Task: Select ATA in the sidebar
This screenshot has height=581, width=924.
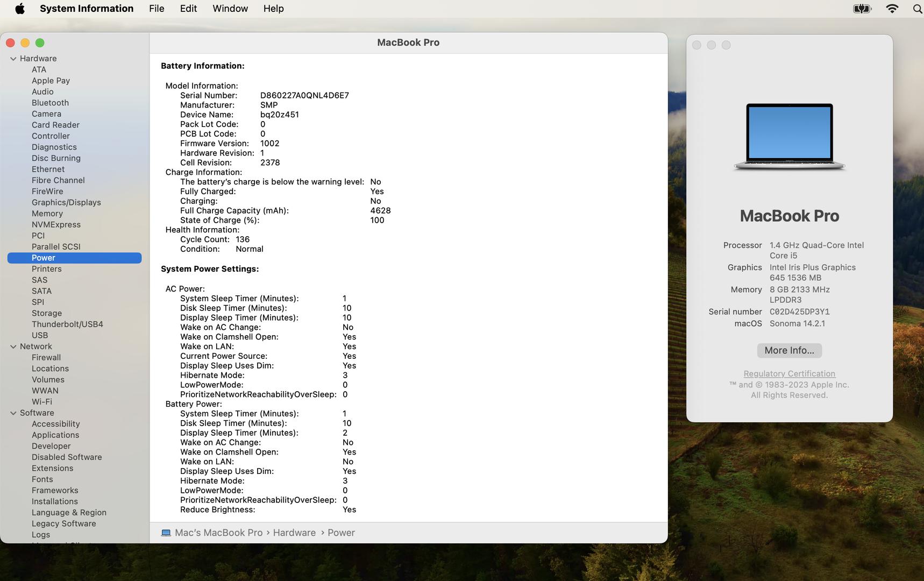Action: [39, 69]
